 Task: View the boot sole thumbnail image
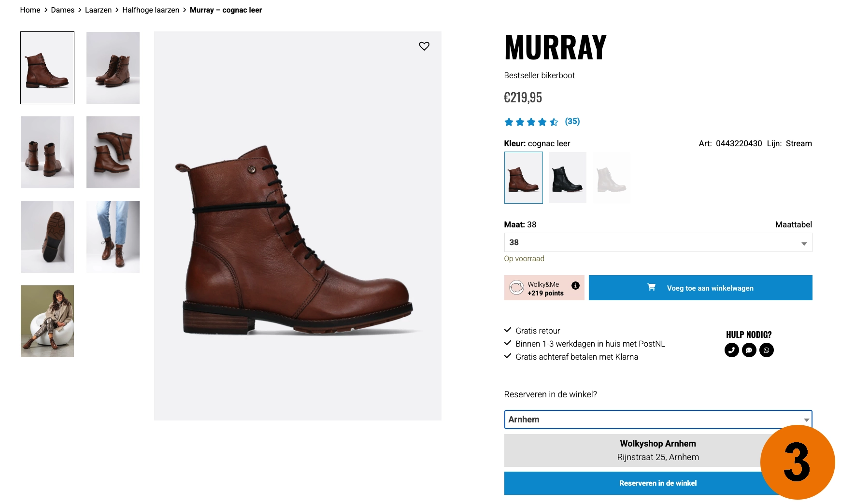coord(47,237)
